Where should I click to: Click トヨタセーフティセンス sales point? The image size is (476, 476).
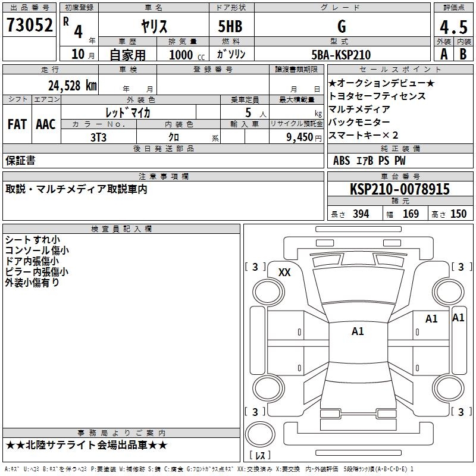pyautogui.click(x=377, y=96)
